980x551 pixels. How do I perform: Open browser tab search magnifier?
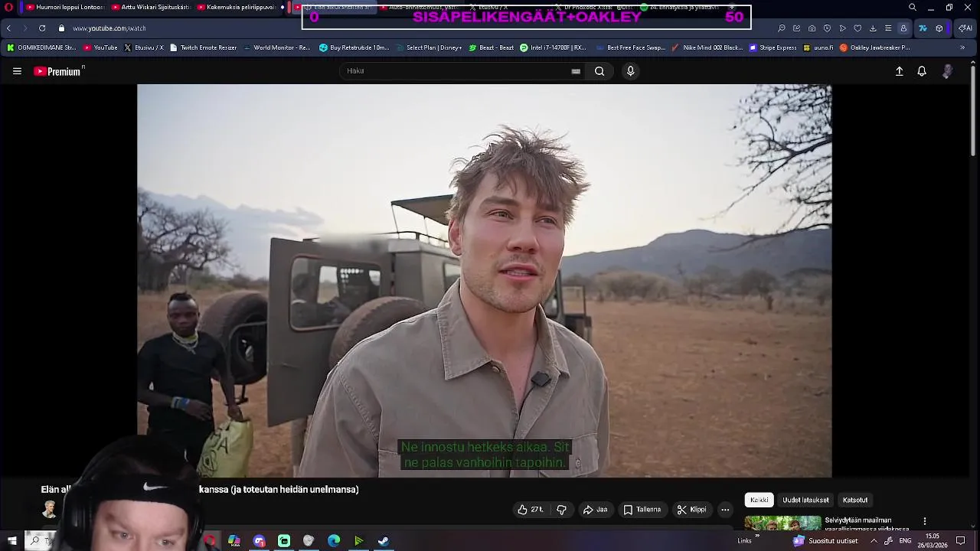click(x=913, y=7)
